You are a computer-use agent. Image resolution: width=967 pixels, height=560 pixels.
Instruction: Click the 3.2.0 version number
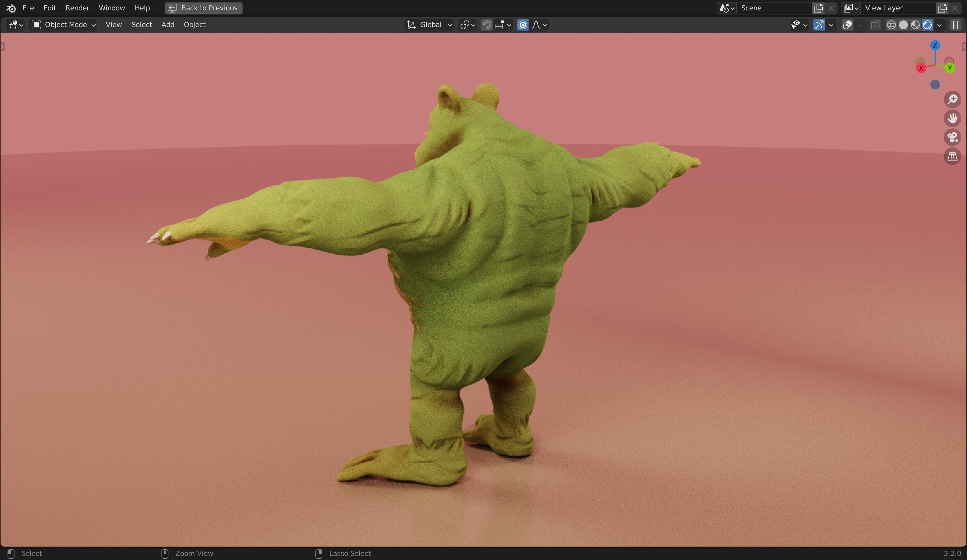click(x=952, y=553)
